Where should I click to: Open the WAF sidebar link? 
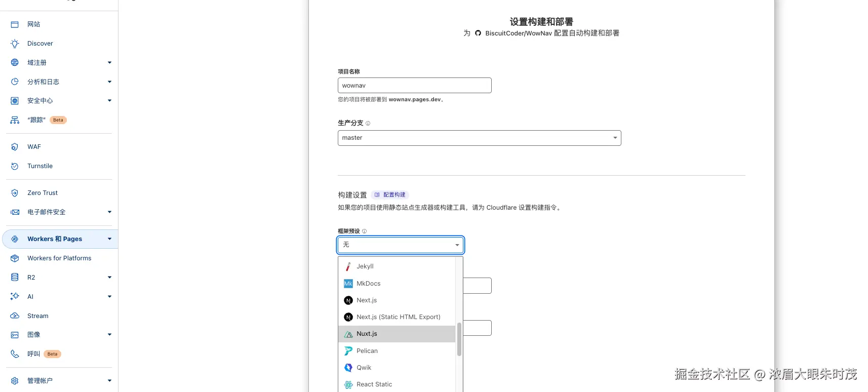coord(34,147)
